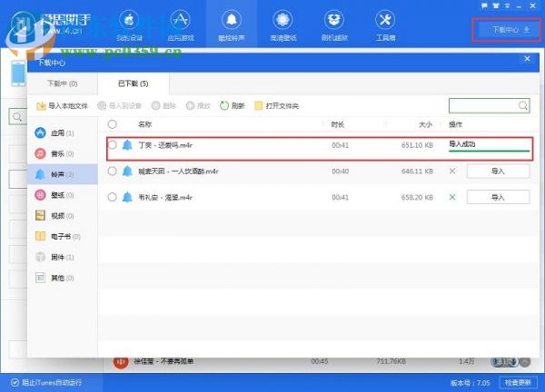
Task: Click the 播放 toolbar button
Action: click(x=198, y=106)
